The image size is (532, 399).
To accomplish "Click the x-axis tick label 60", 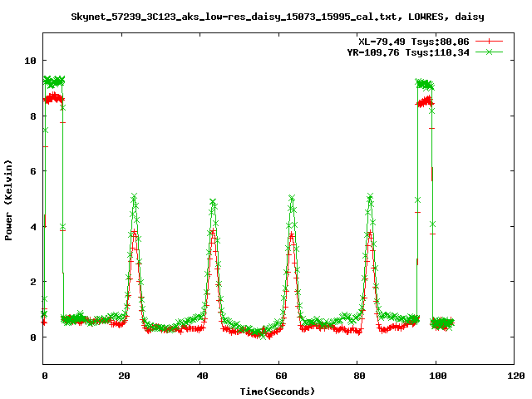I will point(281,376).
